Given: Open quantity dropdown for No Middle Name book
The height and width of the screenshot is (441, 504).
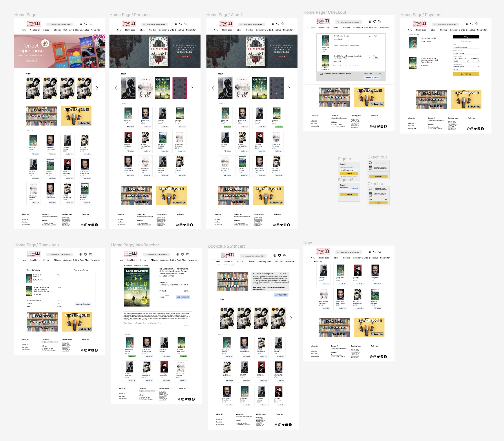Looking at the screenshot, I should click(x=369, y=57).
